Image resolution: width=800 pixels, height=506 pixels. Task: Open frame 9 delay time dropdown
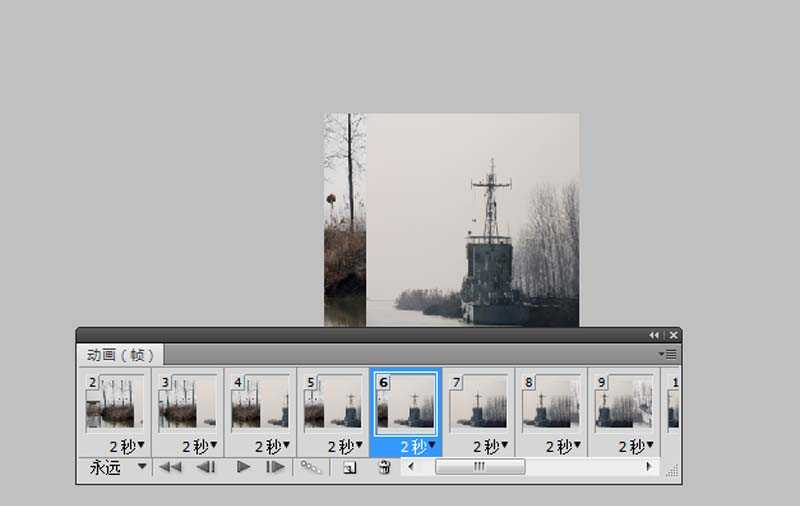click(x=636, y=447)
